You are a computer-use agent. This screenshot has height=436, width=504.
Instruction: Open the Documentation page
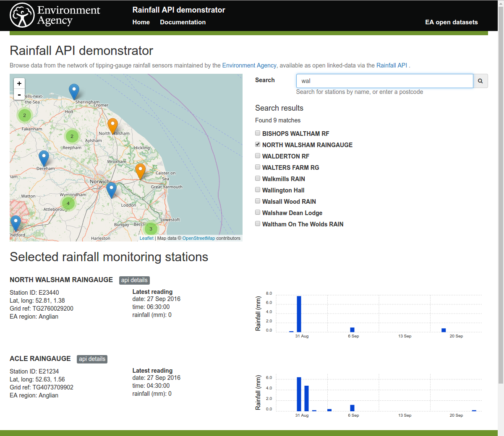pyautogui.click(x=183, y=22)
